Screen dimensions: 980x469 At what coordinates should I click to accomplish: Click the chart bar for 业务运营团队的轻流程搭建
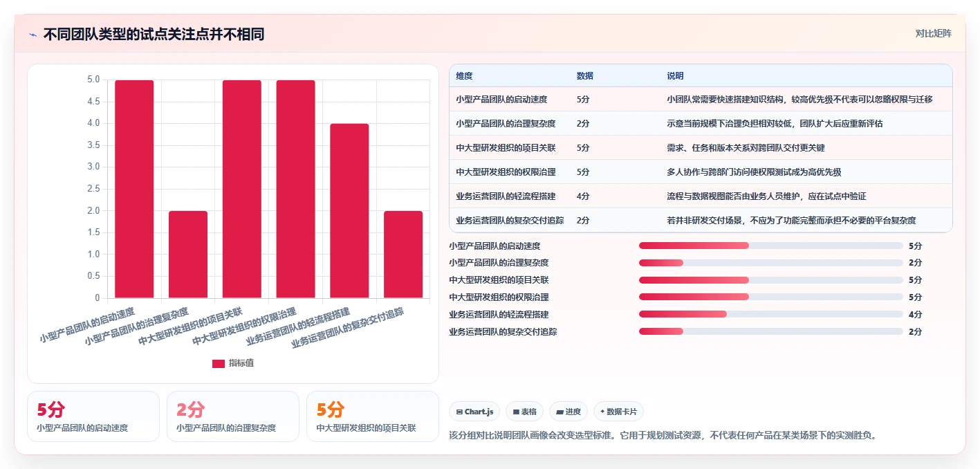pos(349,211)
